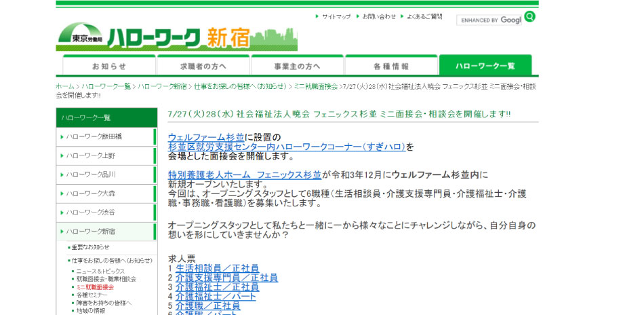Follow the 特別養護老人ホーム フェニックス杉並 link
Viewport: 644px width, 315px height.
tap(245, 174)
